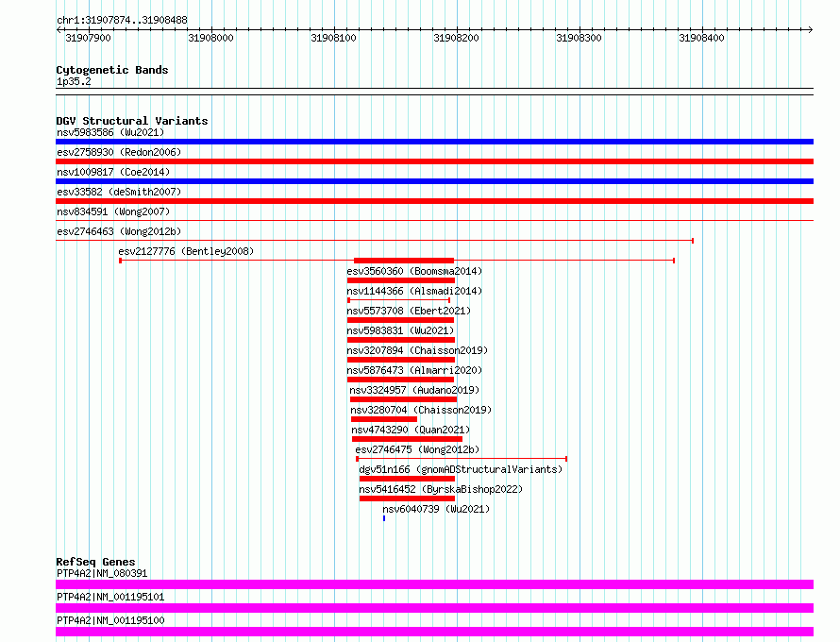Open the PTP4A2|NM_001195100 gene label

pyautogui.click(x=110, y=620)
